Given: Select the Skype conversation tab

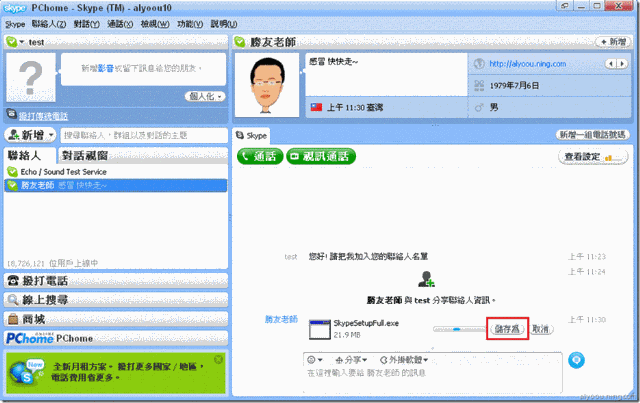Looking at the screenshot, I should coord(251,136).
